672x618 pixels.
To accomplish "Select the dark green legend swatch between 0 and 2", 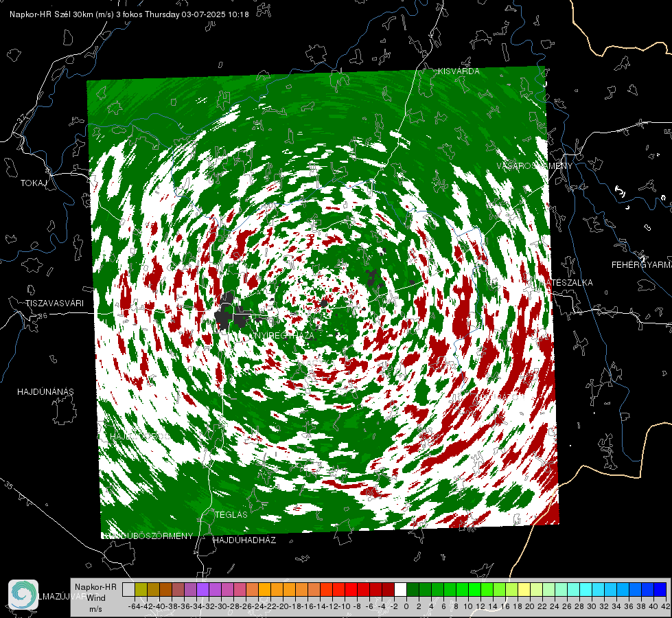I will pyautogui.click(x=413, y=590).
